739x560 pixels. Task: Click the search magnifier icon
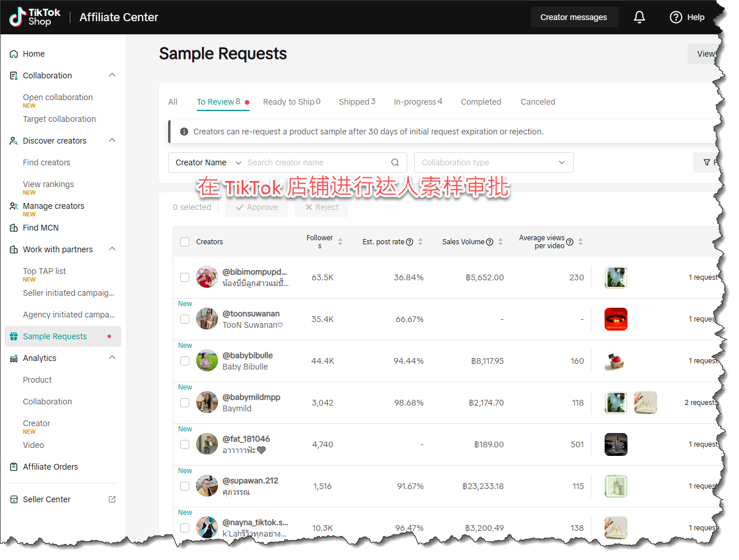click(x=395, y=162)
